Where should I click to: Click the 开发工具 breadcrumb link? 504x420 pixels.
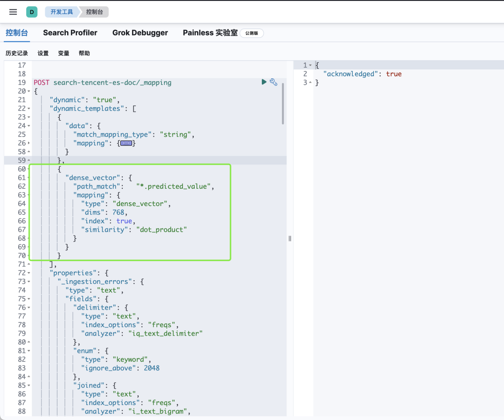(62, 12)
